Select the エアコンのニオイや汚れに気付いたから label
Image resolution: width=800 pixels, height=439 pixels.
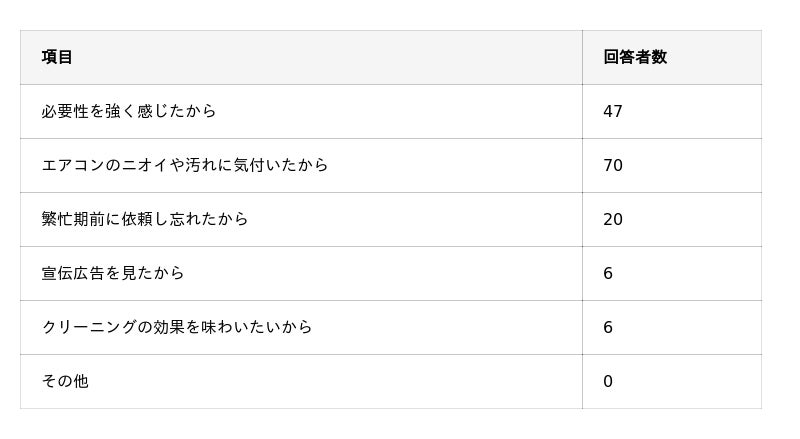[185, 165]
